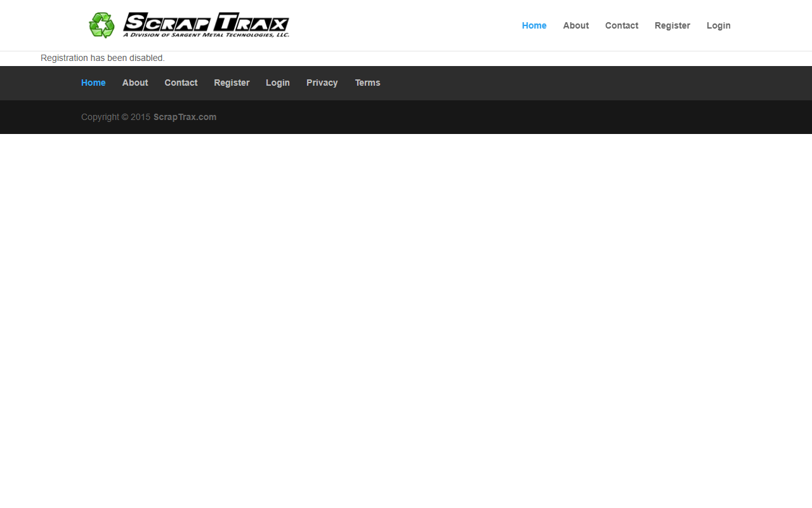The image size is (812, 508).
Task: Open Login in the top navigation
Action: point(719,25)
